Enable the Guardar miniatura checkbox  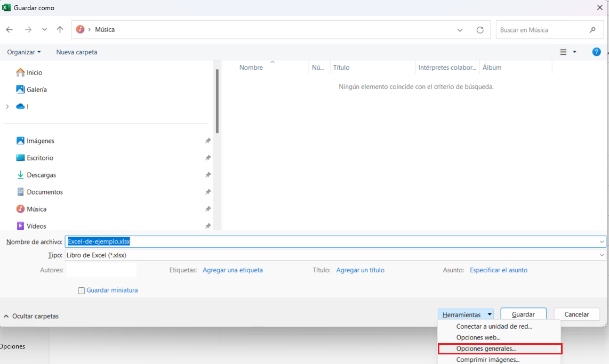click(x=81, y=290)
